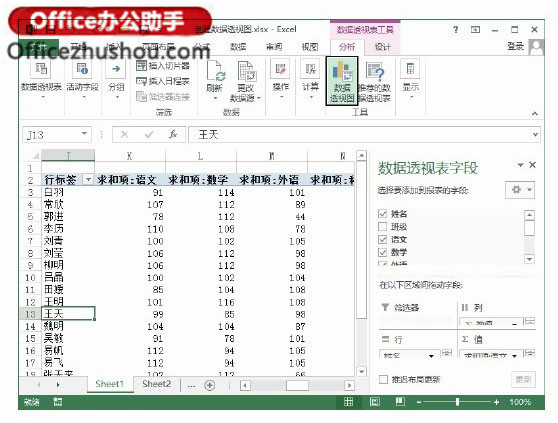Click the Insert Function fx icon
This screenshot has height=423, width=558.
coord(173,134)
